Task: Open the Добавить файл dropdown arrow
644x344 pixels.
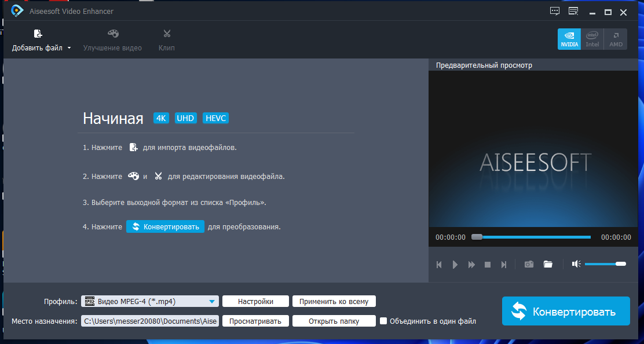Action: tap(69, 48)
